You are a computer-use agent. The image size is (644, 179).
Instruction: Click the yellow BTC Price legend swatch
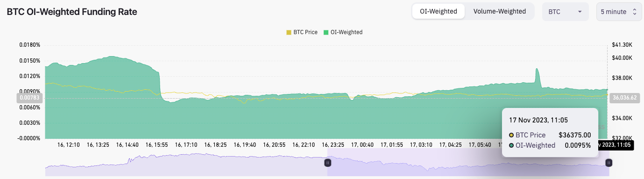coord(289,32)
